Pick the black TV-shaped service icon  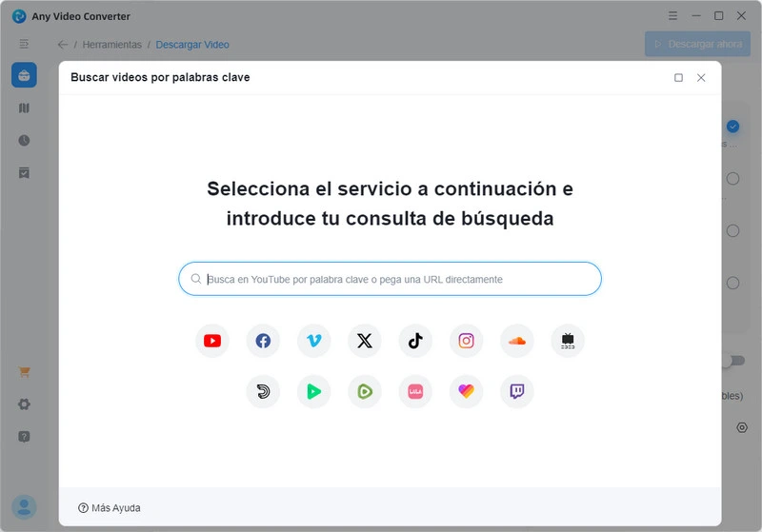(568, 341)
